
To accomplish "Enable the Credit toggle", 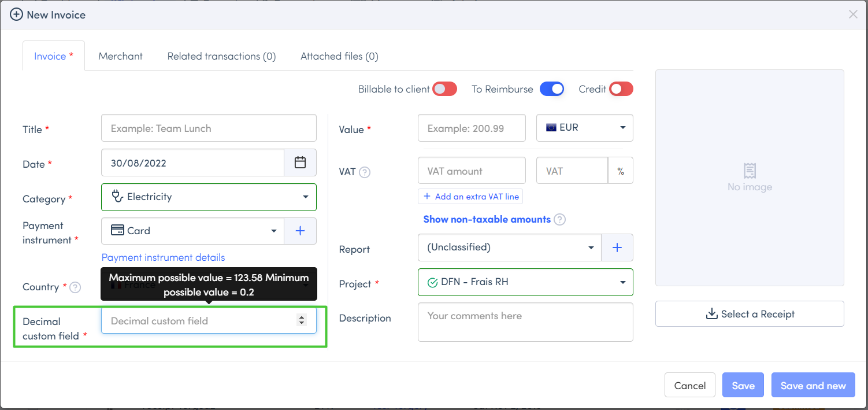I will click(621, 89).
